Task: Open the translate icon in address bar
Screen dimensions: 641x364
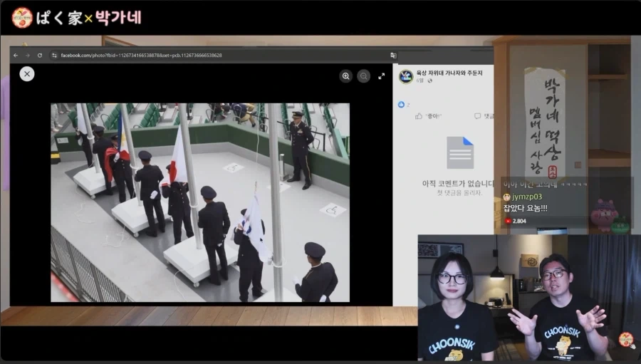Action: (x=393, y=56)
